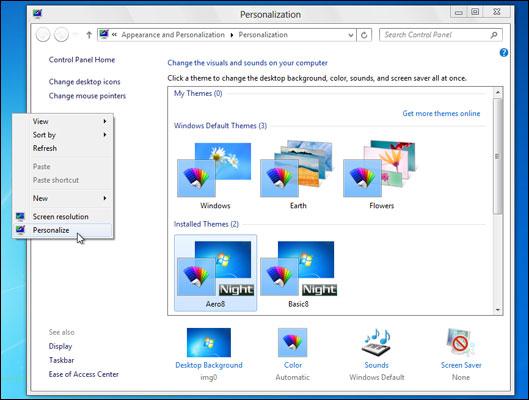This screenshot has height=400, width=529.
Task: Click the back navigation circle button
Action: pyautogui.click(x=43, y=34)
